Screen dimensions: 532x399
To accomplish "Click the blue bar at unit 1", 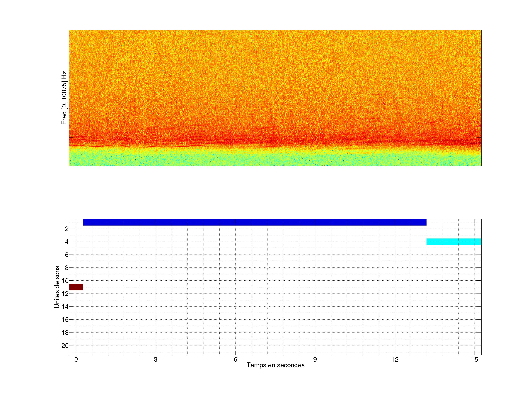I will click(x=255, y=222).
